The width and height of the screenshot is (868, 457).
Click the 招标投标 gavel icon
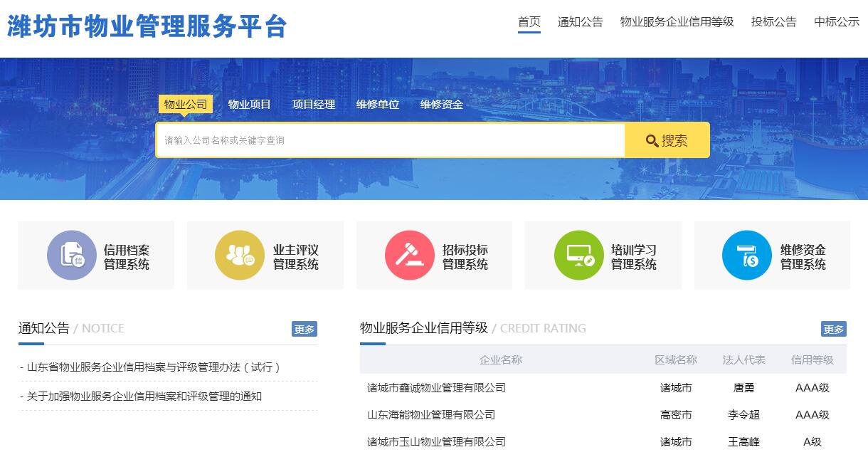(409, 256)
